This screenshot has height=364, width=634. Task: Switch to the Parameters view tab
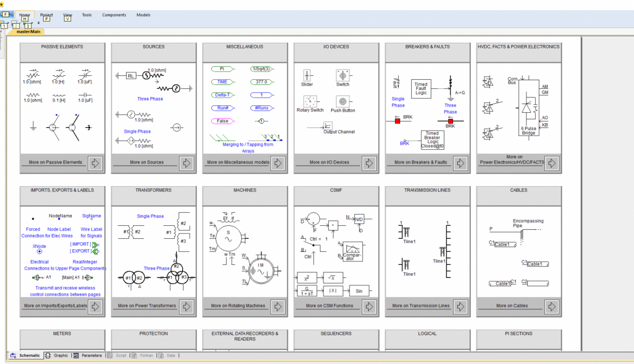click(x=88, y=356)
